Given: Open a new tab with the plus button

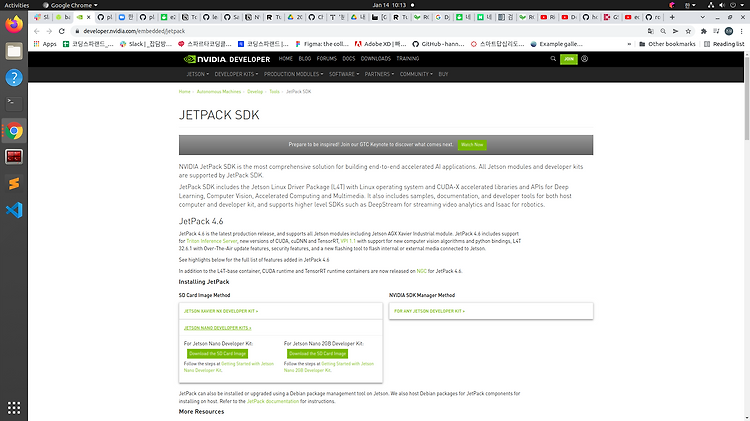Looking at the screenshot, I should 672,17.
